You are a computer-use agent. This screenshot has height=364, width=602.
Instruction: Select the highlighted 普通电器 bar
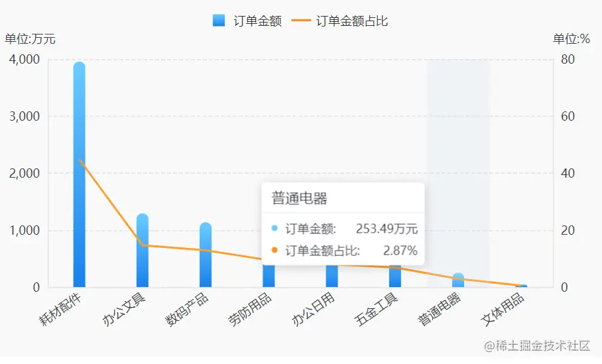(458, 280)
